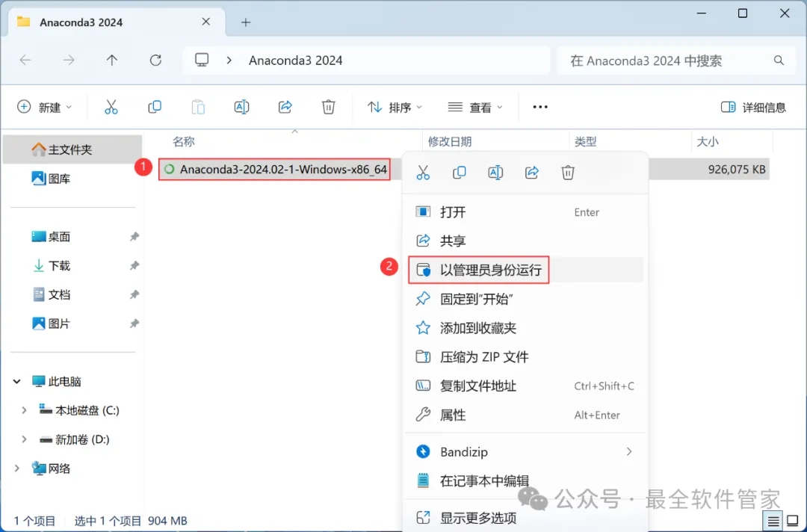
Task: Unpin 图片 from quick access
Action: 134,324
